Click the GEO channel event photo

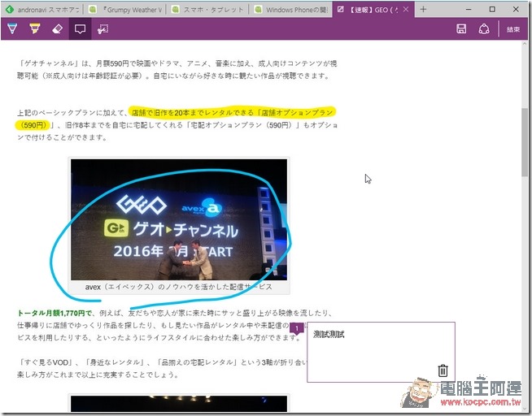pyautogui.click(x=179, y=219)
